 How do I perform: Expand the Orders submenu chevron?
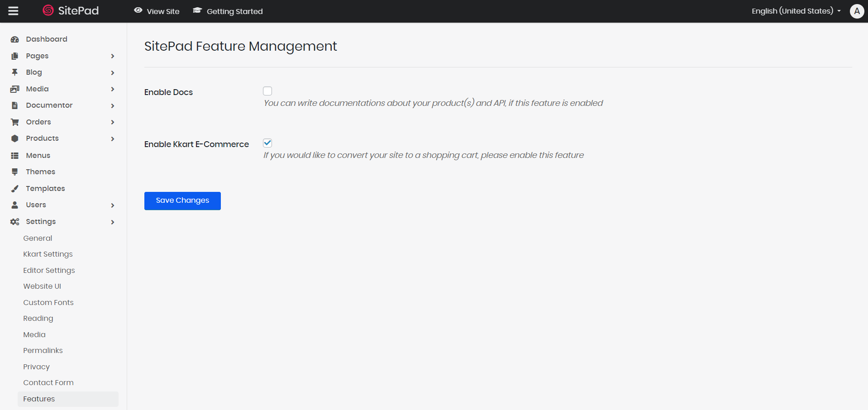pos(113,122)
